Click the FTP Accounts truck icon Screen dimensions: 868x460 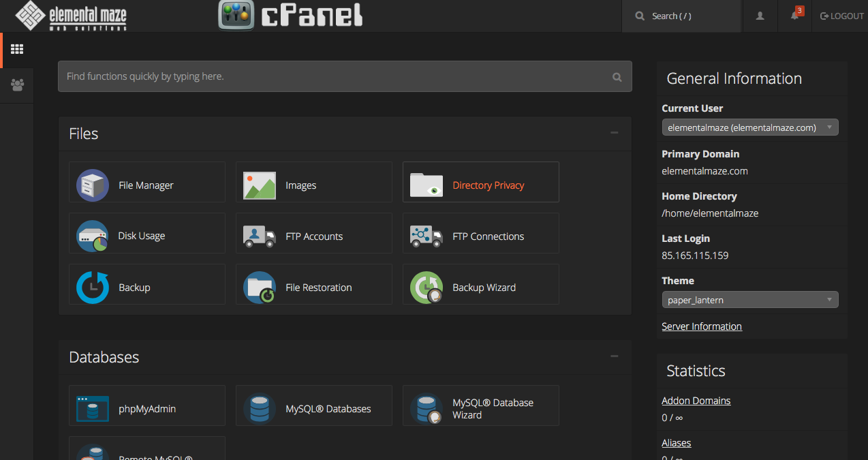pyautogui.click(x=260, y=236)
